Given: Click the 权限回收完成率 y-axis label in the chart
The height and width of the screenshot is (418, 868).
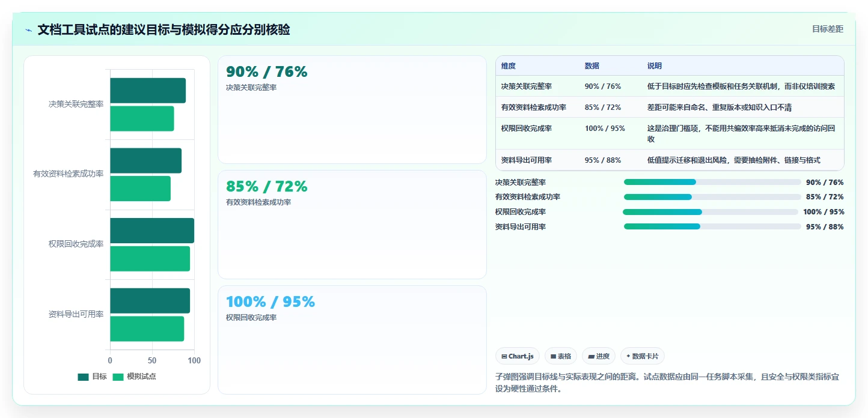Looking at the screenshot, I should click(x=76, y=244).
